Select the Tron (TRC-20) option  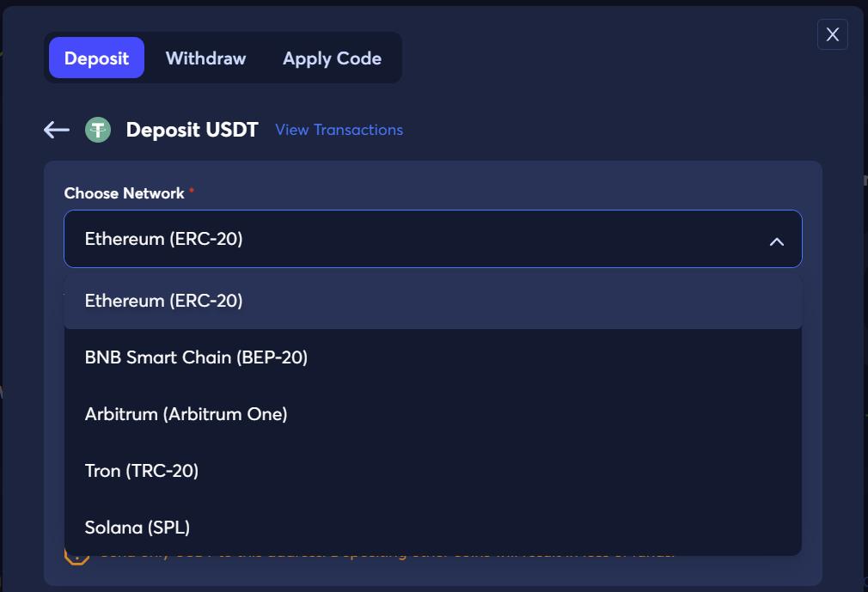(433, 471)
